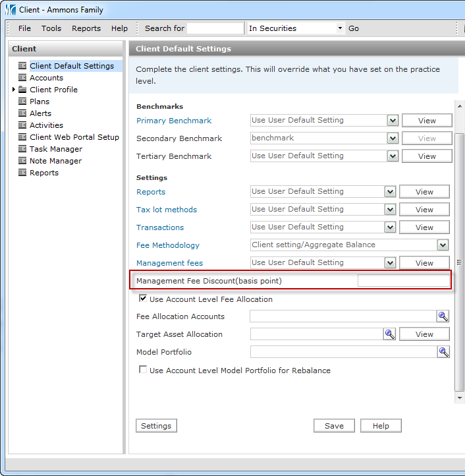Viewport: 465px width, 476px height.
Task: Click the Accounts icon in the Client sidebar
Action: click(x=22, y=78)
